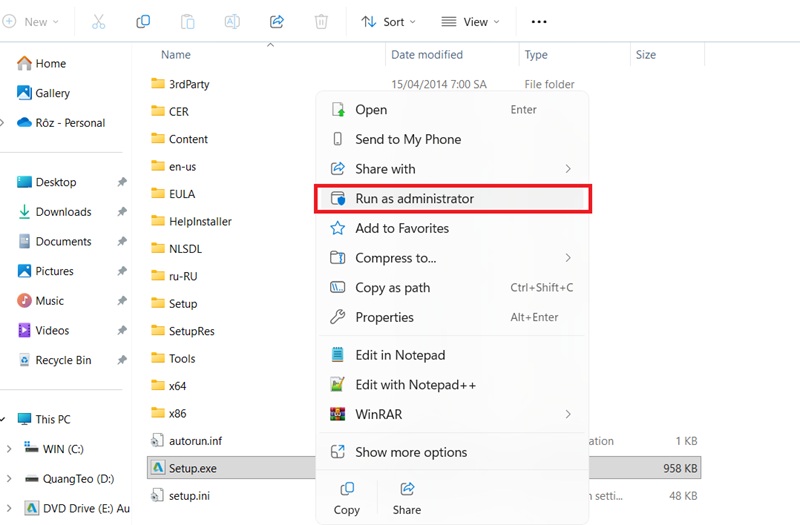This screenshot has width=800, height=525.
Task: Open Downloads quick access folder
Action: 55,212
